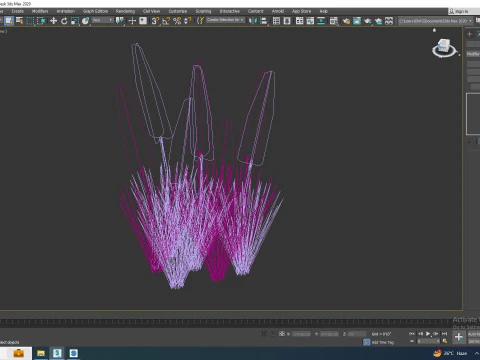Open Time Configuration icon
This screenshot has width=480, height=360.
pos(445,341)
